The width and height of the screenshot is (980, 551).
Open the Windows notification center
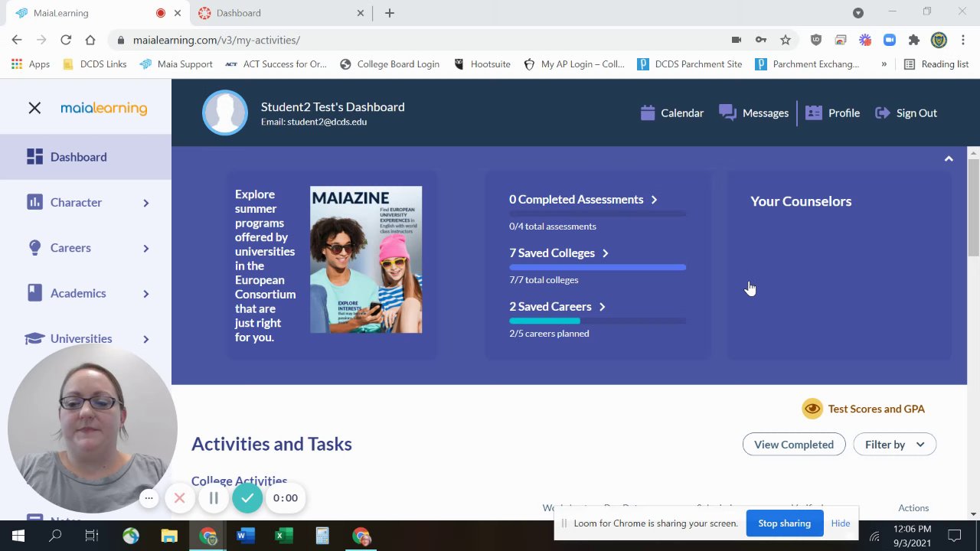coord(955,536)
